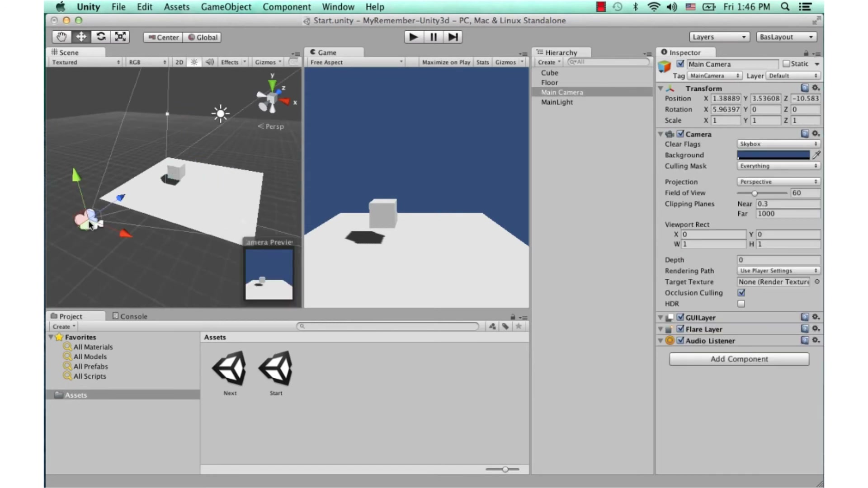
Task: Click the game object cube icon in Inspector
Action: (665, 67)
